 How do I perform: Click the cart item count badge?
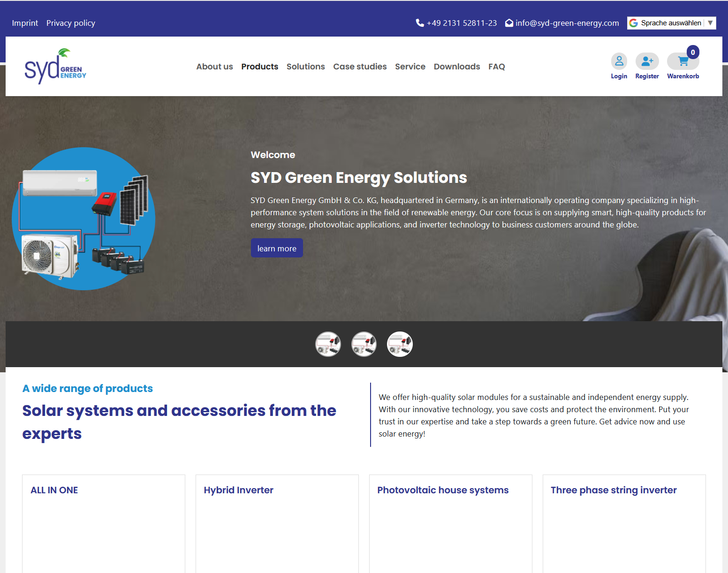(x=693, y=52)
